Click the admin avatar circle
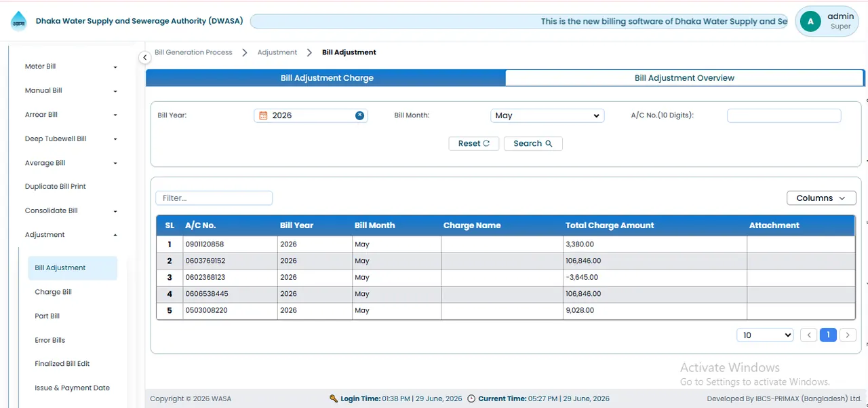Viewport: 868px width, 408px height. pyautogui.click(x=810, y=21)
